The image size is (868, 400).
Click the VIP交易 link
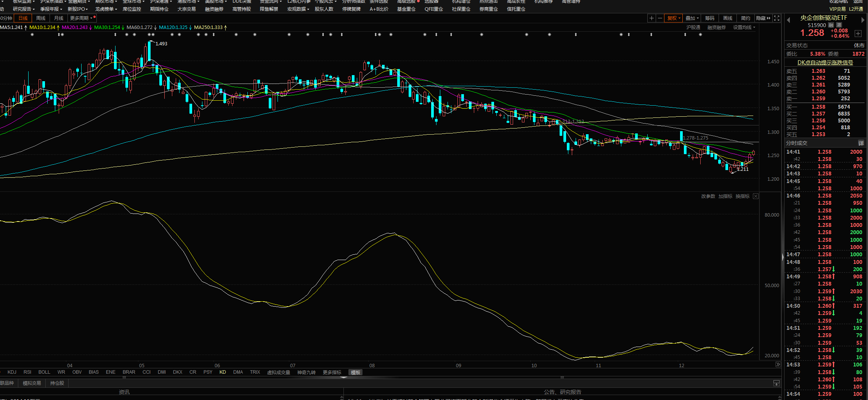[x=838, y=9]
